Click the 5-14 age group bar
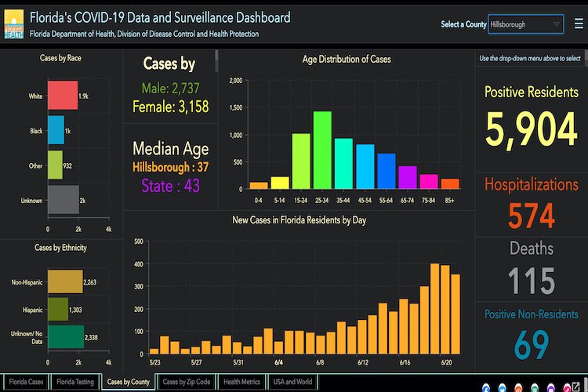The image size is (588, 392). (x=280, y=183)
